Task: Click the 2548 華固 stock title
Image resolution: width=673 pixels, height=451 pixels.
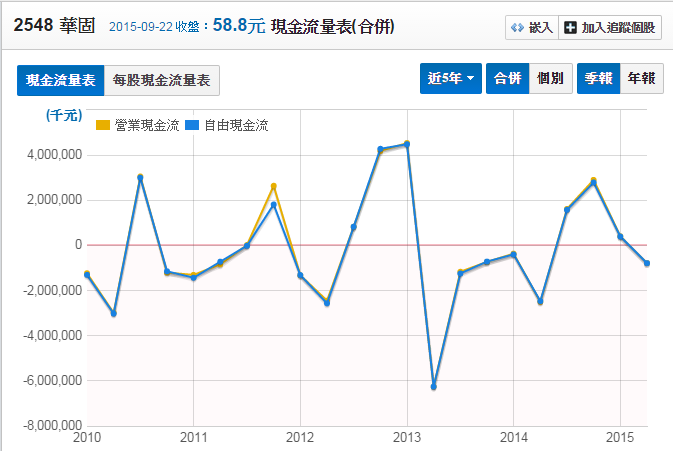Action: pos(54,25)
